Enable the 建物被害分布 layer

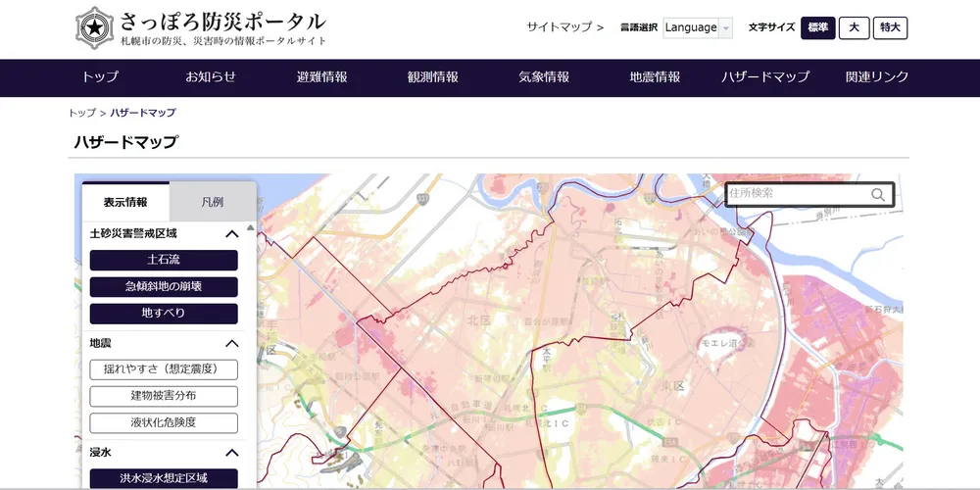[164, 396]
